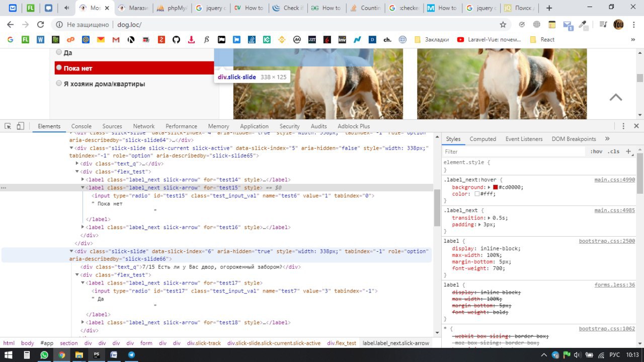Open the Windows Start menu
This screenshot has width=644, height=362.
click(10, 355)
